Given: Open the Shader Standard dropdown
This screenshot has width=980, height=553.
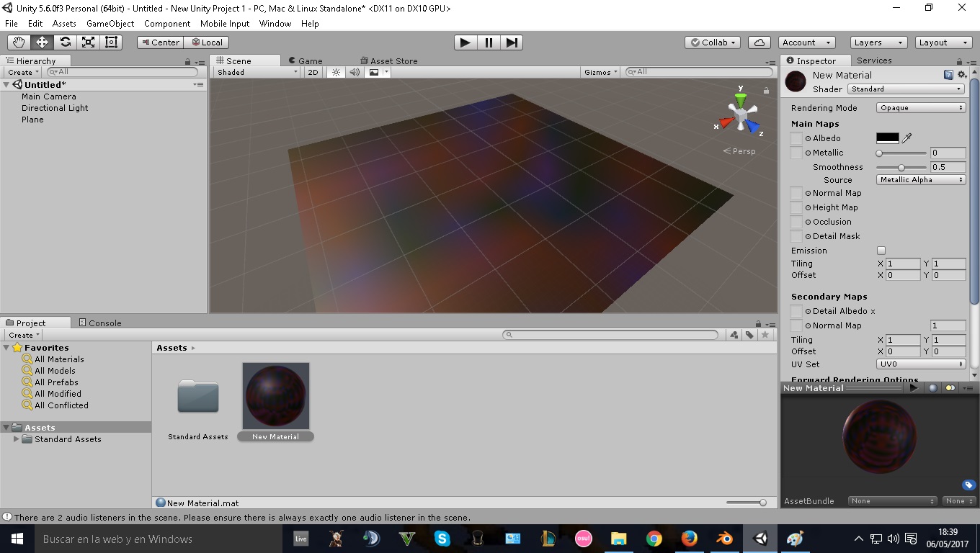Looking at the screenshot, I should 906,89.
